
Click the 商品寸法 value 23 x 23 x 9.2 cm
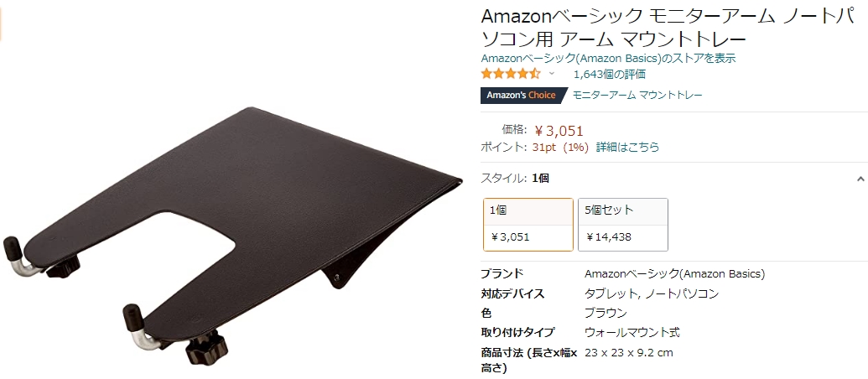[x=629, y=352]
